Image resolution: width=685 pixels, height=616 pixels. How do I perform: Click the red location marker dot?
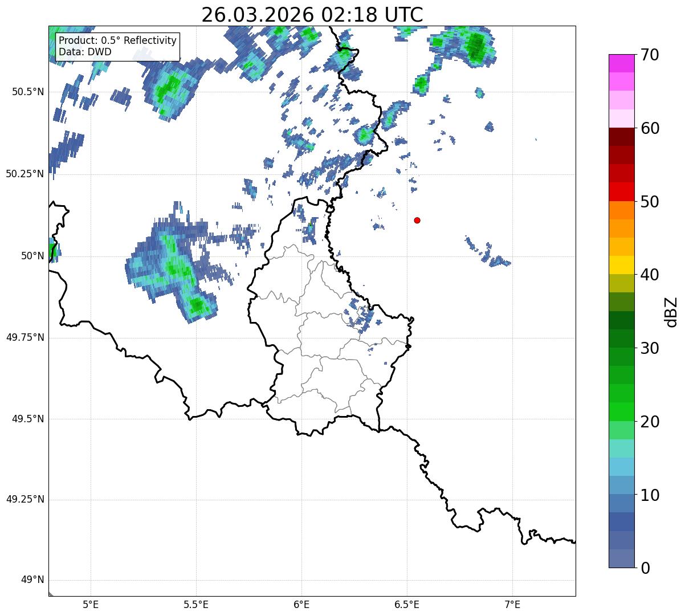pos(417,220)
